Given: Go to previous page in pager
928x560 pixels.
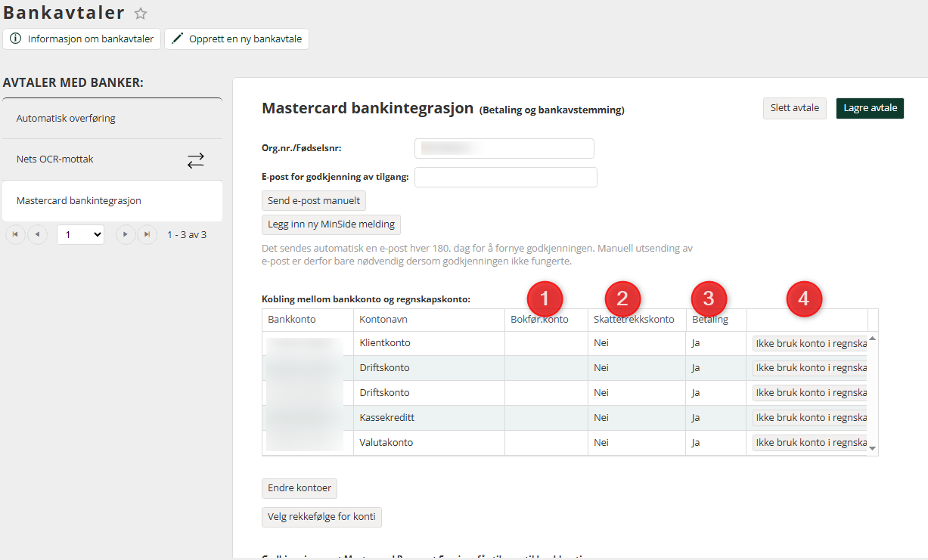Looking at the screenshot, I should [37, 235].
